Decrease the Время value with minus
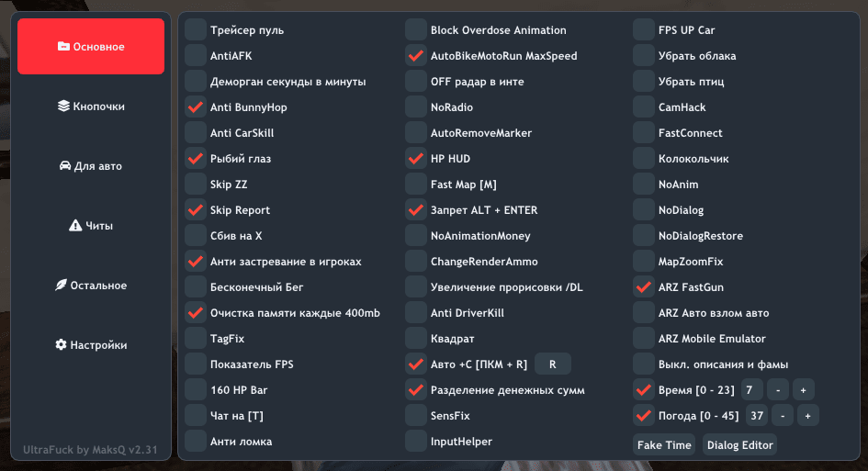Viewport: 868px width, 471px height. [x=777, y=390]
